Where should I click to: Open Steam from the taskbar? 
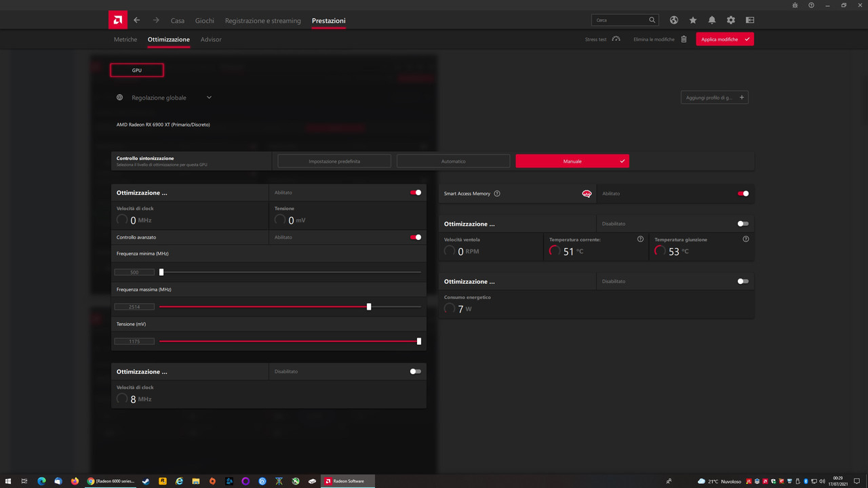(145, 481)
